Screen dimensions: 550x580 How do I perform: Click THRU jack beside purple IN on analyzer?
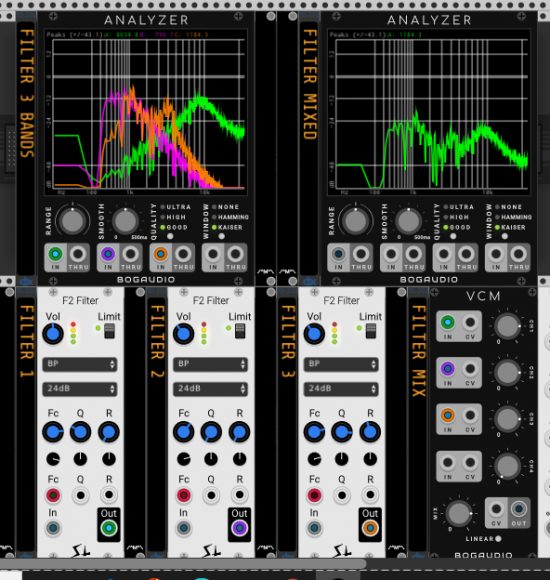point(131,254)
